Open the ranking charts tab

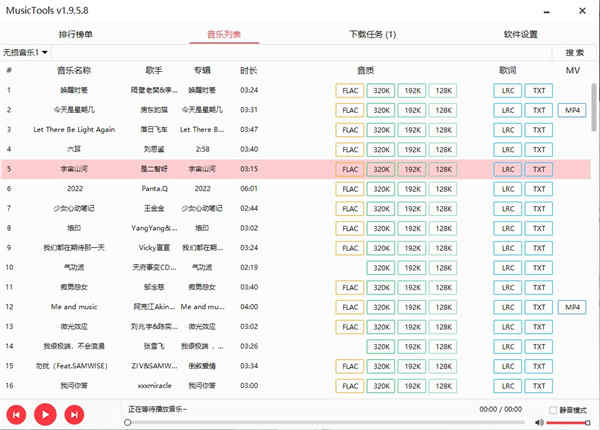pyautogui.click(x=75, y=34)
